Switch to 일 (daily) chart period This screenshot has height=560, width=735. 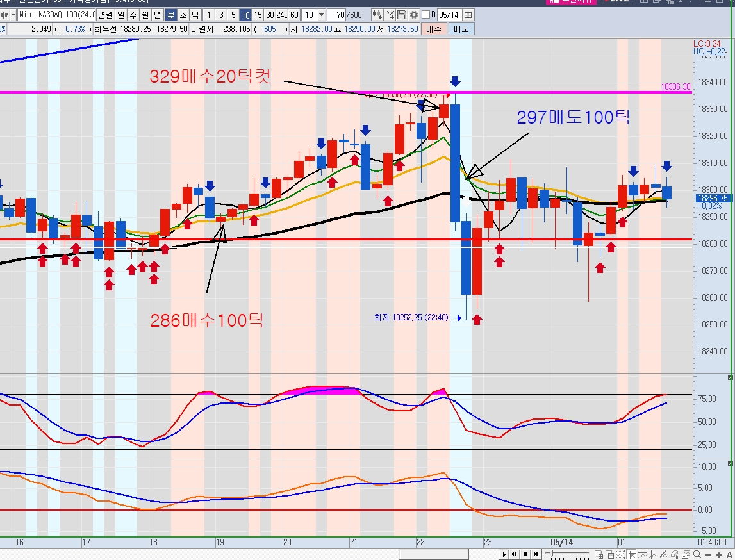click(120, 15)
